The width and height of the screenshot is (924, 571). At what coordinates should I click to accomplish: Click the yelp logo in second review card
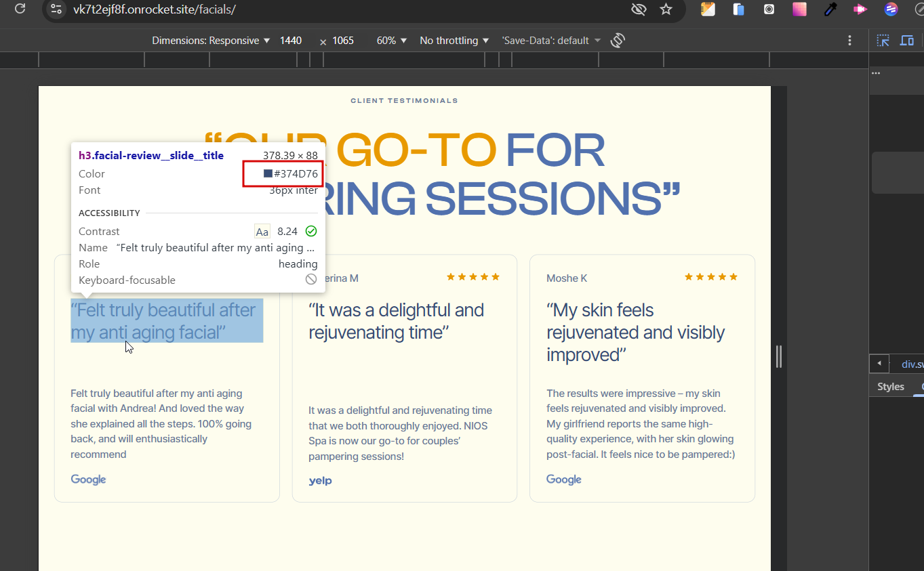click(320, 481)
